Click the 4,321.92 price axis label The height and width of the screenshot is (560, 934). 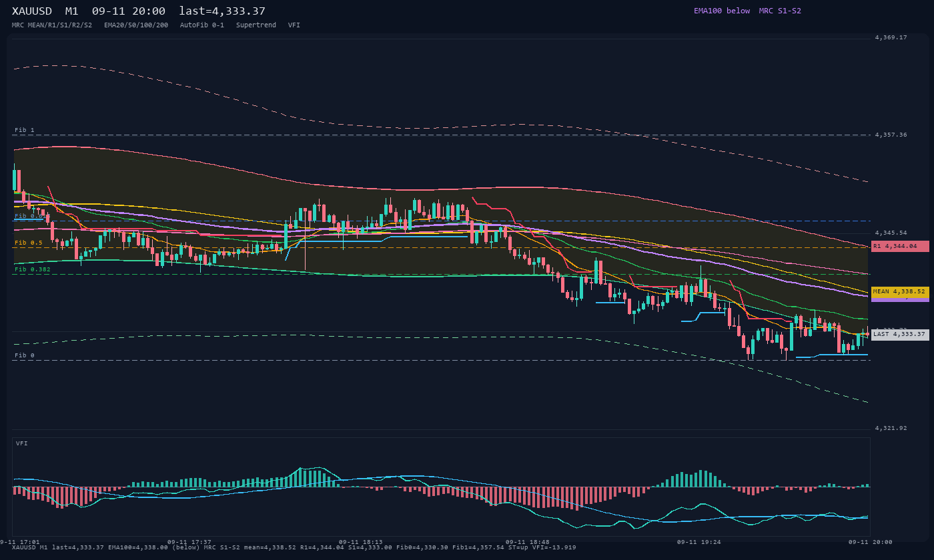891,428
